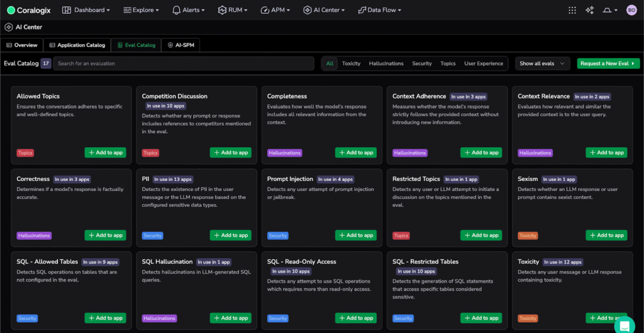Click the APM gauge icon
The height and width of the screenshot is (333, 644).
click(x=265, y=10)
